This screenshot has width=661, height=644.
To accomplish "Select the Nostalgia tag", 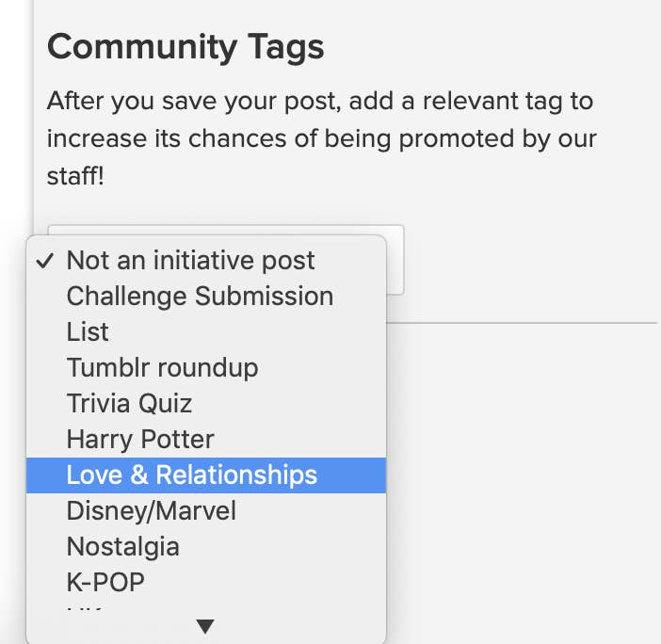I will click(x=122, y=546).
